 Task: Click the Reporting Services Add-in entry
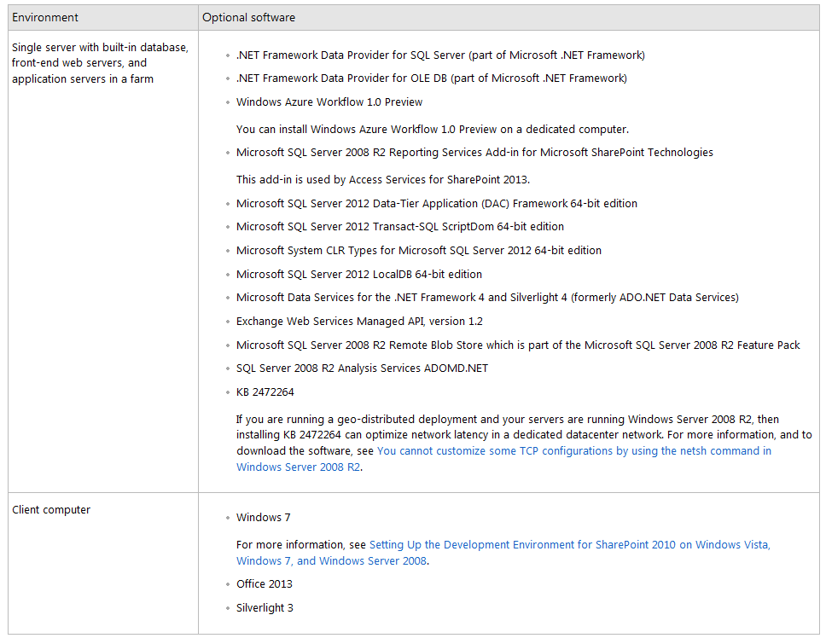pyautogui.click(x=474, y=152)
